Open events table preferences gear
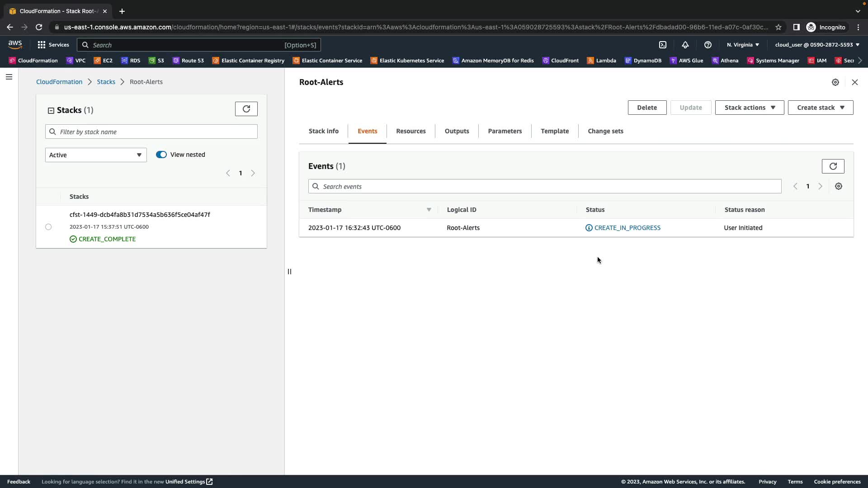868x488 pixels. [x=839, y=186]
